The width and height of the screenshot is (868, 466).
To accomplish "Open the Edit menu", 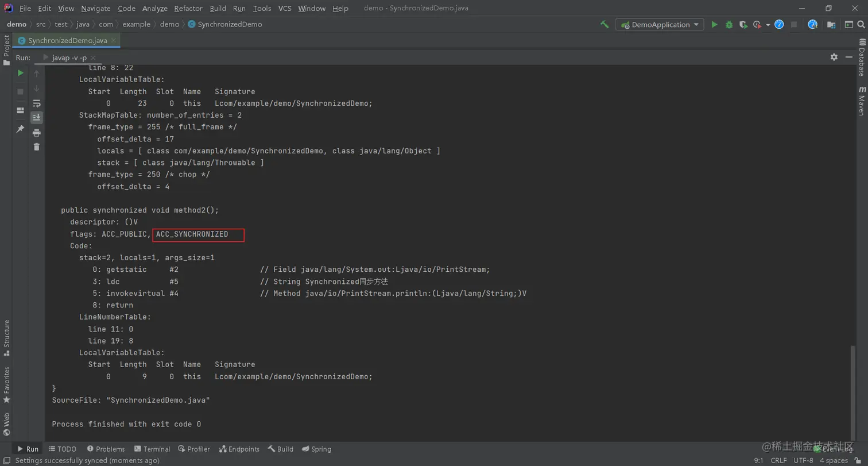I will tap(45, 8).
